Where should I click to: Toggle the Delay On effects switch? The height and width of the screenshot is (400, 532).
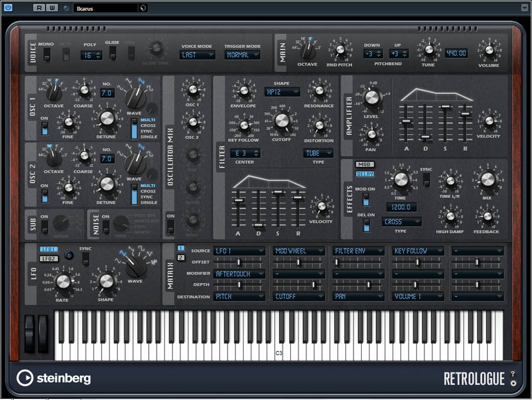coord(366,225)
